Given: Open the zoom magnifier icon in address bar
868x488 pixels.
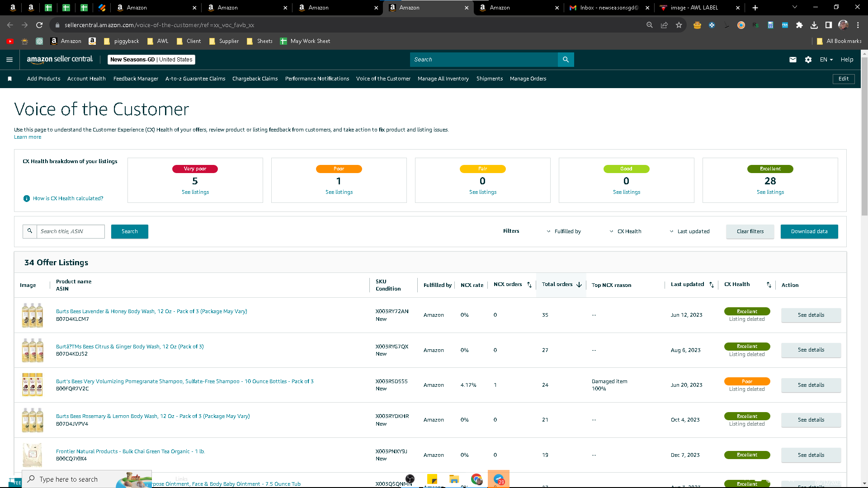Looking at the screenshot, I should 650,25.
